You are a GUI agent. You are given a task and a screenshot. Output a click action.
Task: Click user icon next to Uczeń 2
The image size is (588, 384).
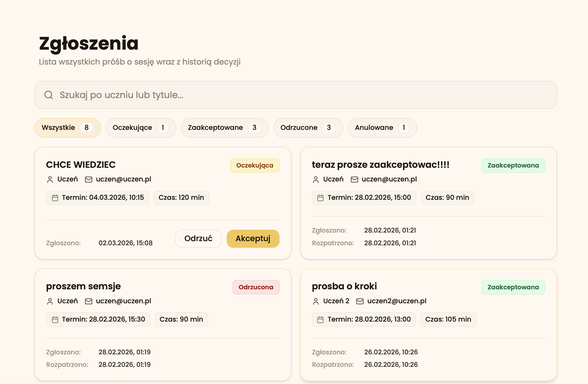pyautogui.click(x=316, y=301)
